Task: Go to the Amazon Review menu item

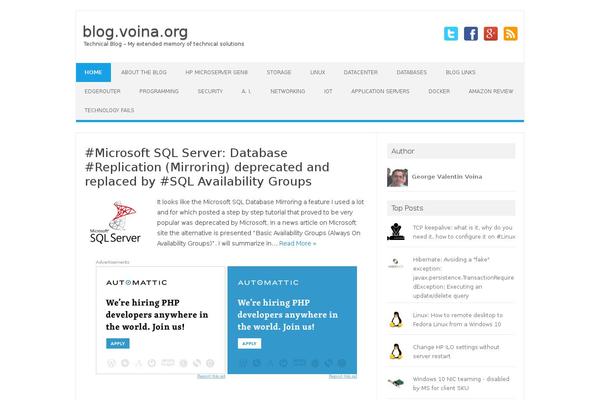Action: tap(490, 91)
